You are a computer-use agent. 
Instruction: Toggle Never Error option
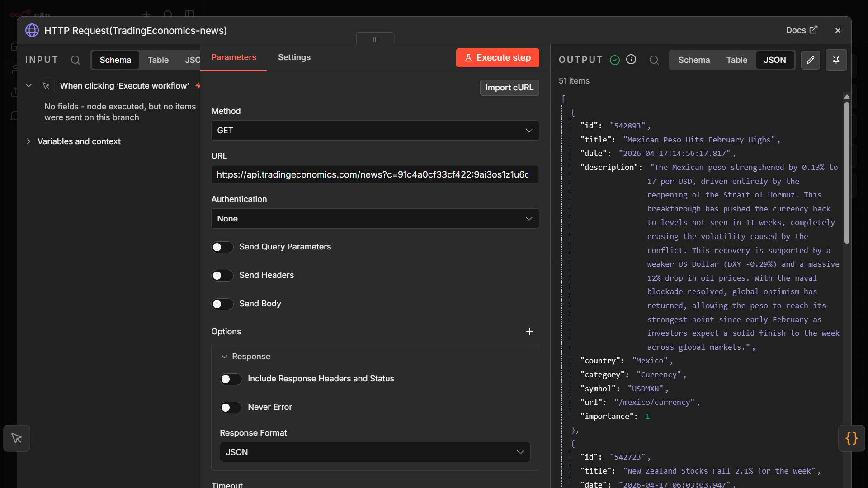[x=231, y=408]
